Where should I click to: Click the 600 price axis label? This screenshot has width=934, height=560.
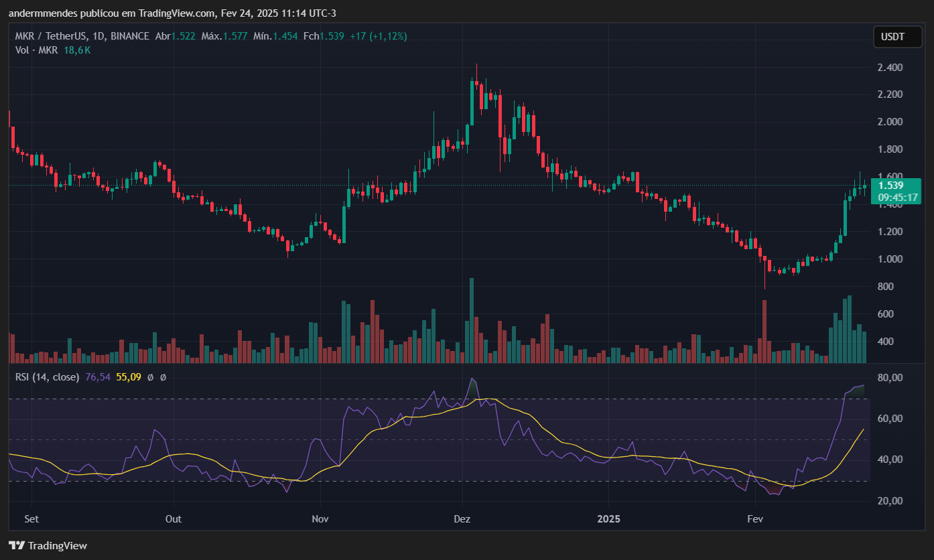(x=886, y=314)
